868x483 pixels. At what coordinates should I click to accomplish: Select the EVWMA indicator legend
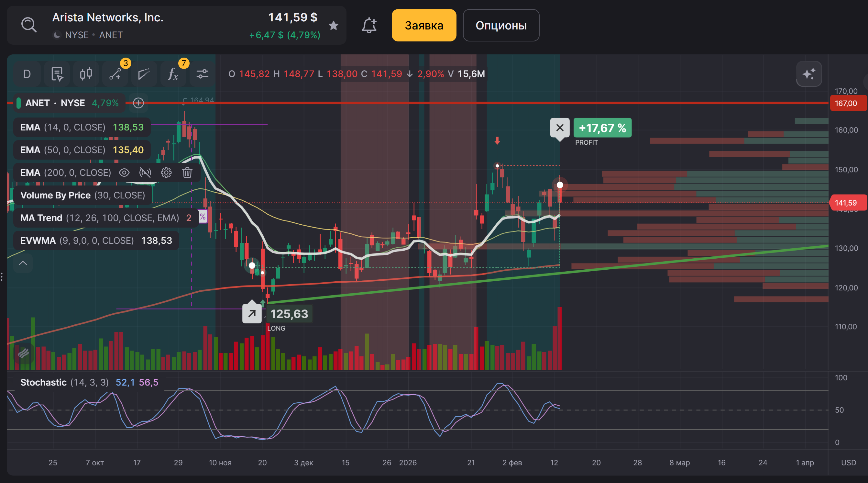tap(96, 241)
